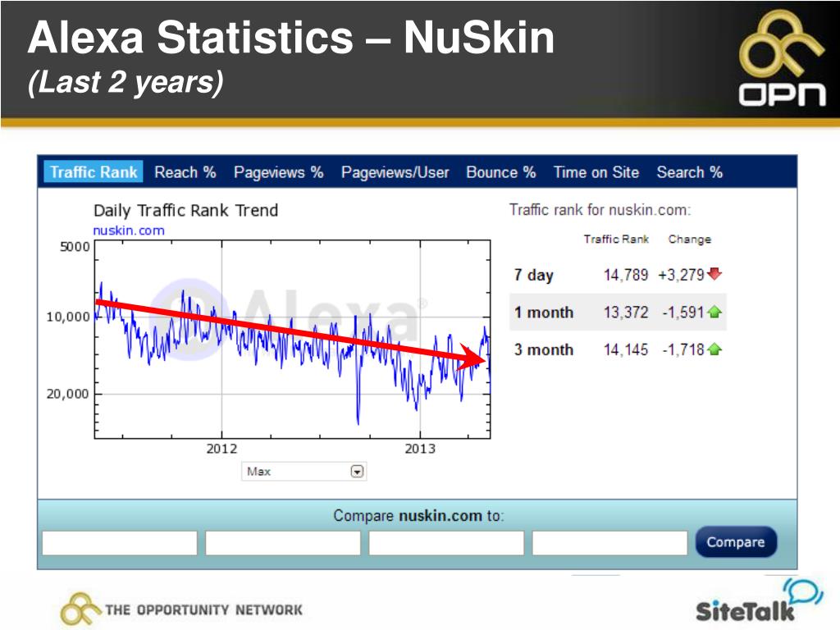
Task: Click the Compare button
Action: tap(736, 542)
